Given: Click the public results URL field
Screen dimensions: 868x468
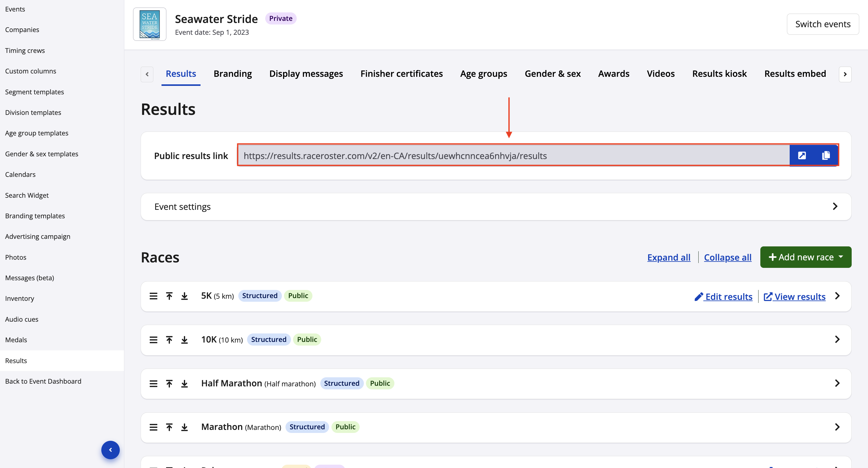Looking at the screenshot, I should 512,155.
